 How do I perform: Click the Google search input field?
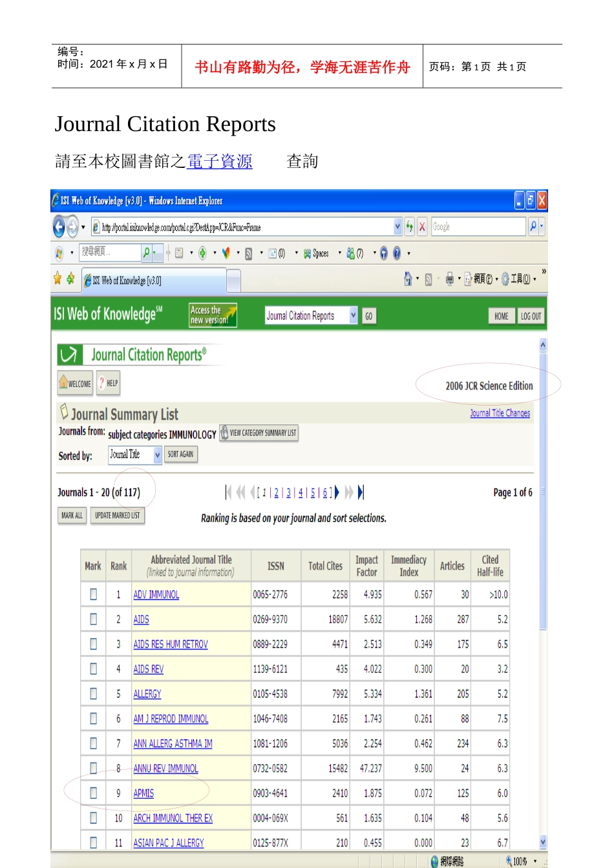[x=478, y=227]
